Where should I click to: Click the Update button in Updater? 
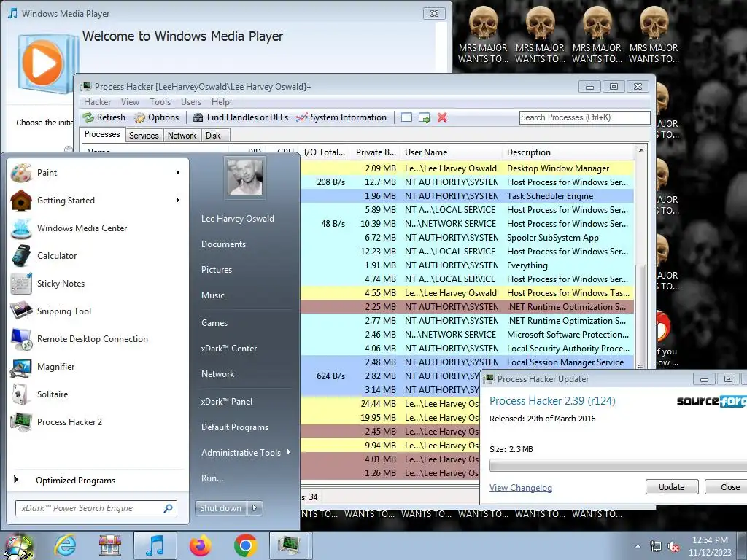point(672,487)
